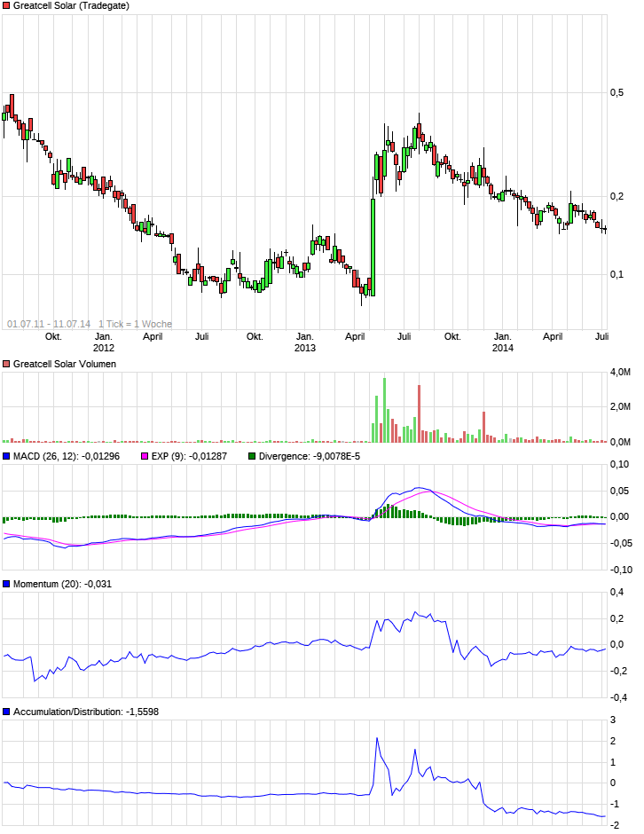Click the EXP (9): -0,01287 label
Image resolution: width=644 pixels, height=834 pixels.
click(x=189, y=456)
